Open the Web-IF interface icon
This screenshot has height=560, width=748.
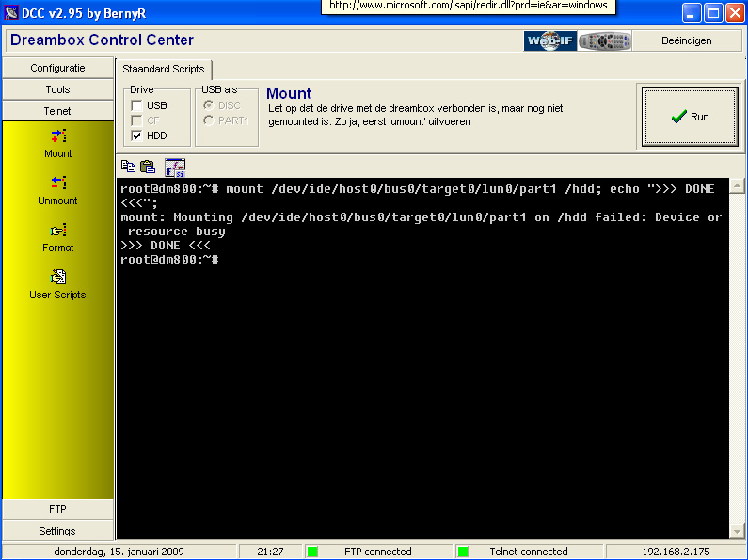550,40
